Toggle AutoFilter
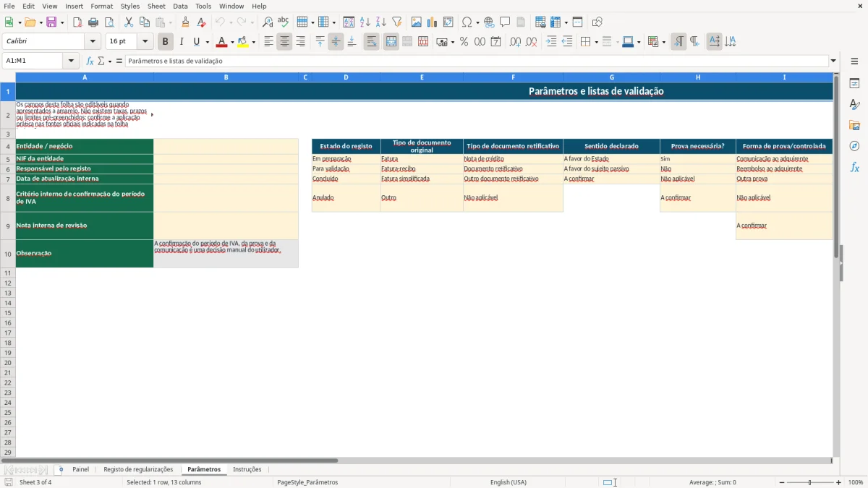The image size is (868, 488). tap(396, 22)
